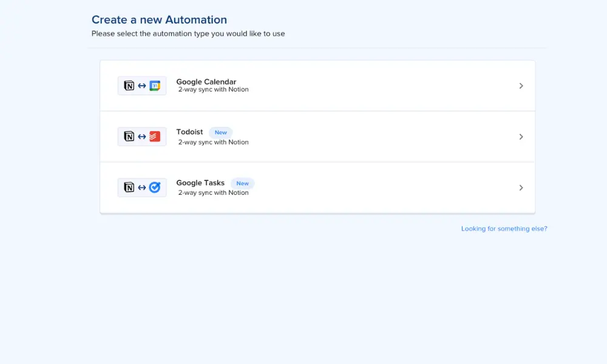Click the sync arrows icon in Todoist row
Viewport: 607px width, 364px height.
point(142,136)
